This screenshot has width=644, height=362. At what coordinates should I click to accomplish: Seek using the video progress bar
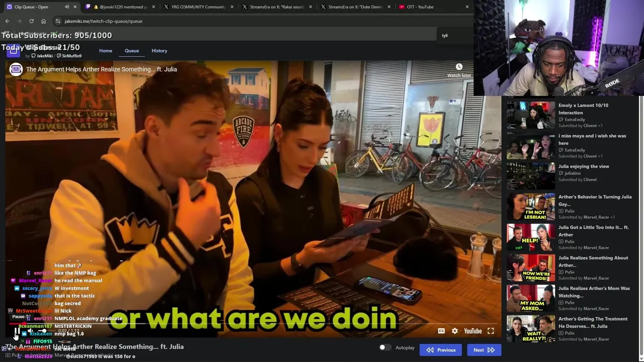(253, 323)
